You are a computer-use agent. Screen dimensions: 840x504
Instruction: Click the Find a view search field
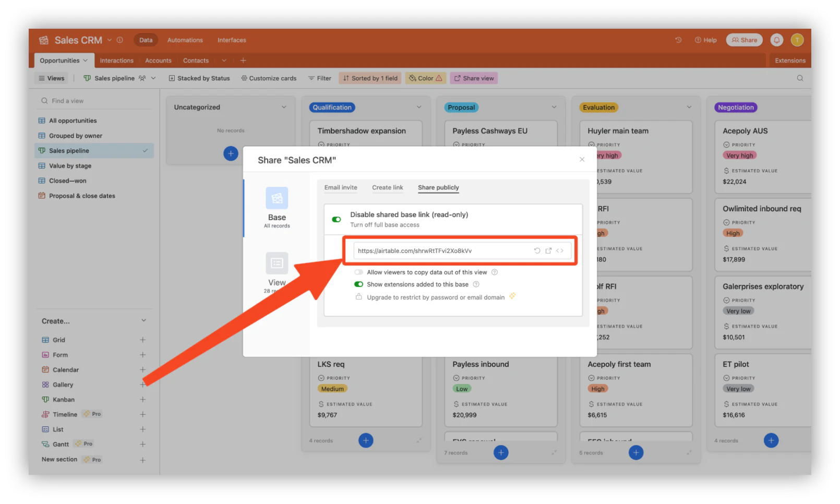coord(94,101)
